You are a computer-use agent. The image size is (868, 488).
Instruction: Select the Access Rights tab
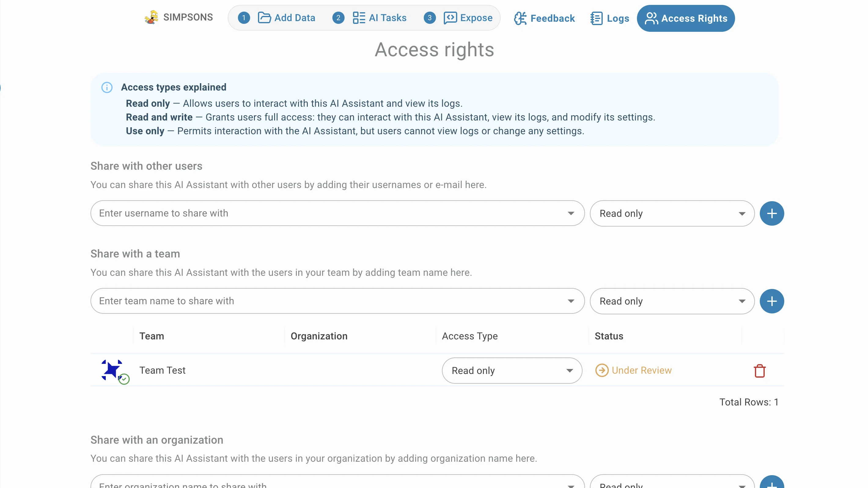click(686, 18)
